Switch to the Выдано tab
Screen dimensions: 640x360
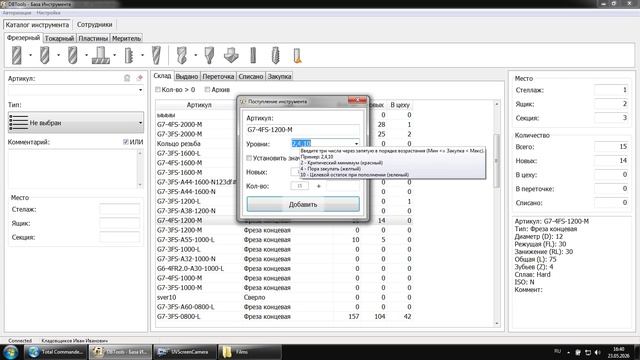pos(187,76)
